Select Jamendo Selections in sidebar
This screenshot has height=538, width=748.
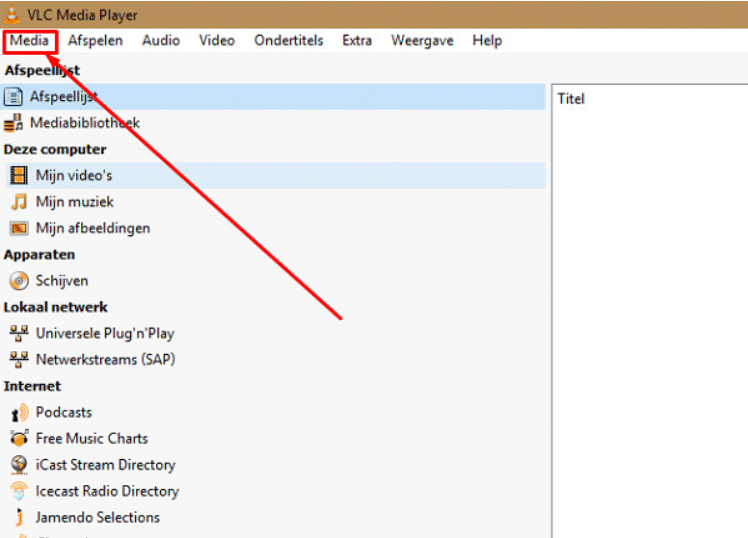click(x=97, y=517)
